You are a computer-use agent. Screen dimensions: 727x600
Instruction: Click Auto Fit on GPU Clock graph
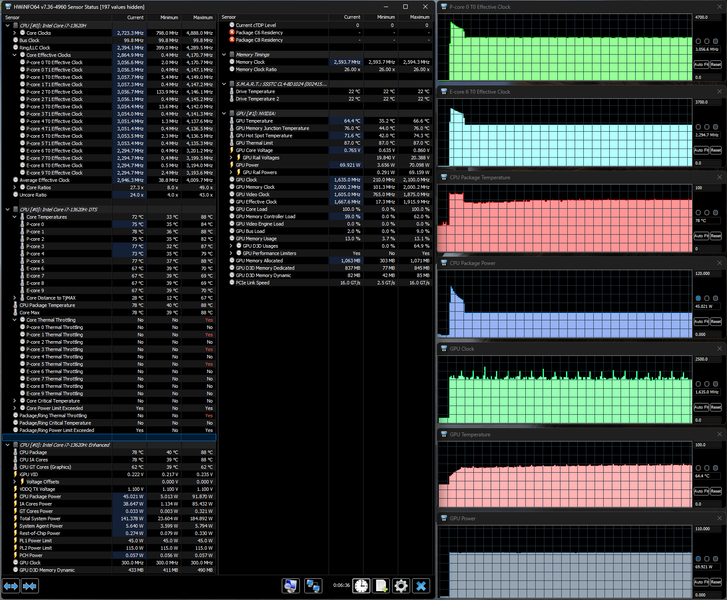click(701, 407)
